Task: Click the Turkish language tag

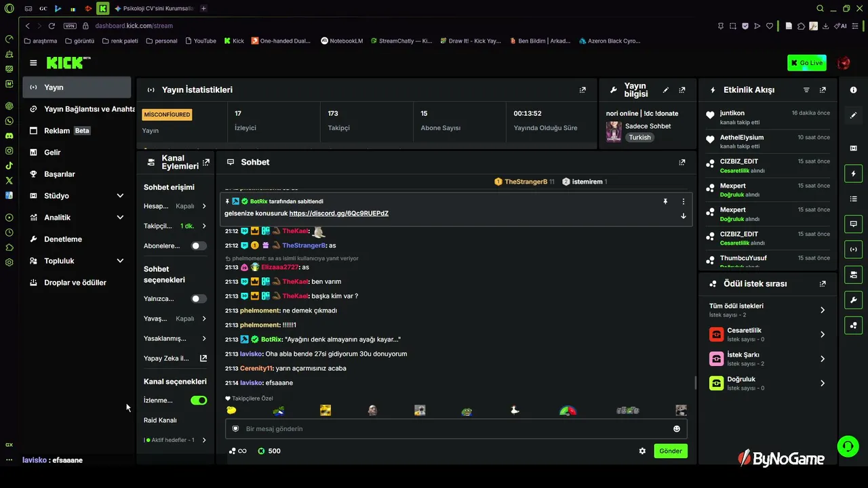Action: (639, 137)
